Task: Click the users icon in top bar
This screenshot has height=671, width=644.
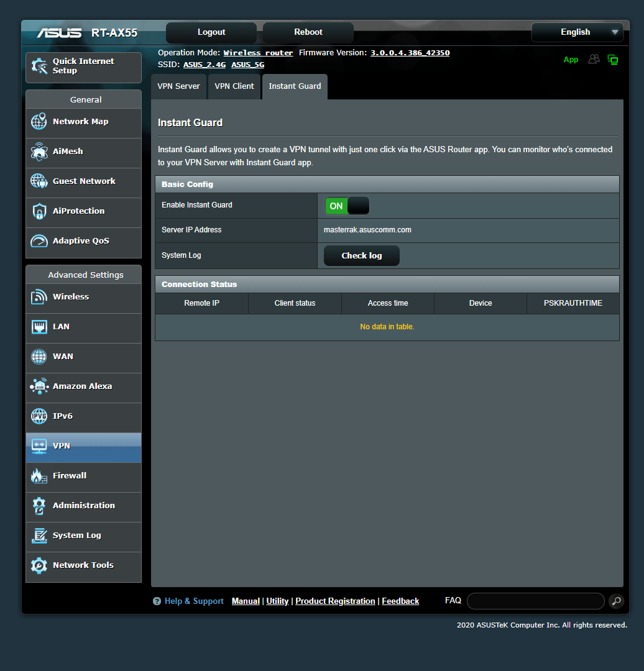Action: pos(594,59)
